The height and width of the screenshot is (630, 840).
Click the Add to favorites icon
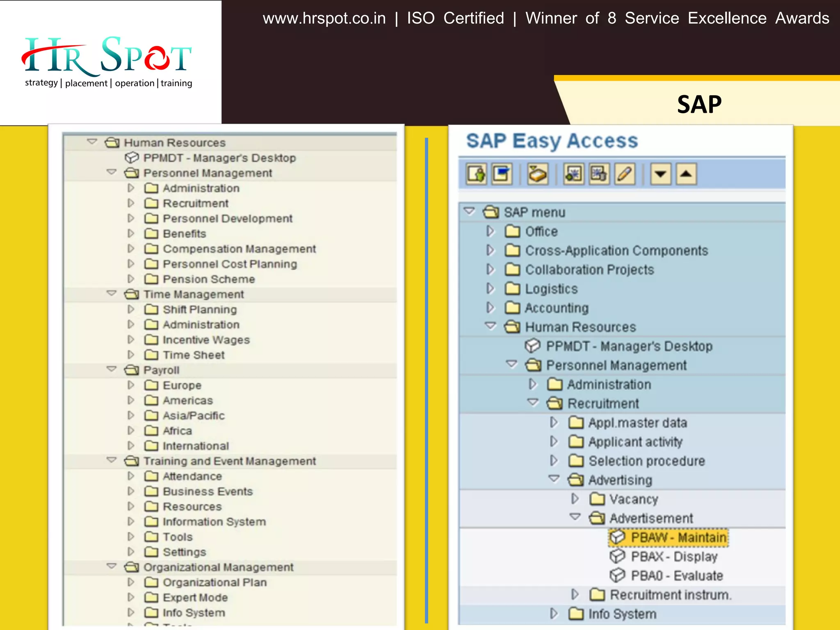tap(573, 174)
